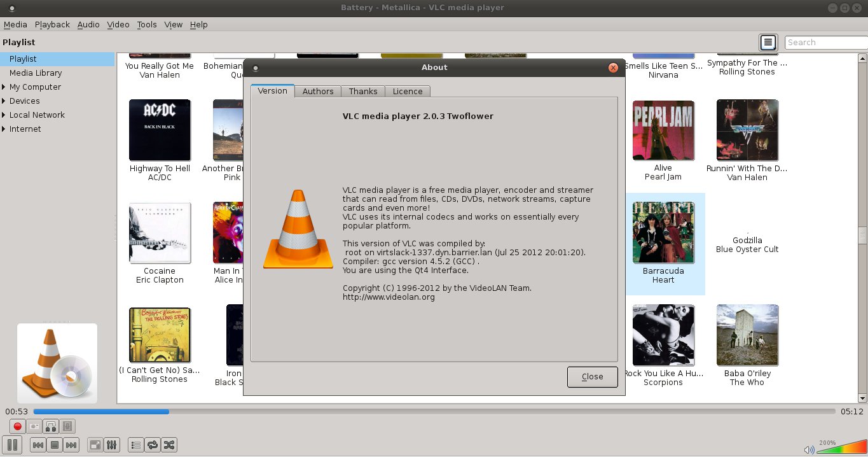This screenshot has width=868, height=457.
Task: Expand the Local Network section
Action: click(x=4, y=115)
